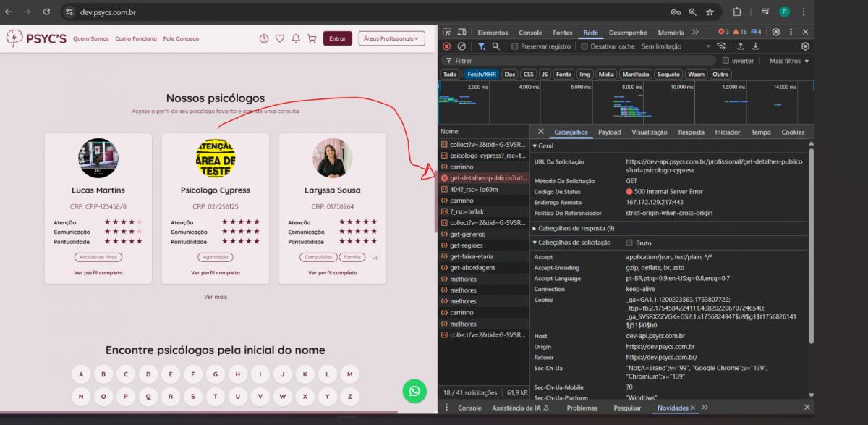This screenshot has width=868, height=425.
Task: Click the Entrar login button
Action: pos(337,38)
